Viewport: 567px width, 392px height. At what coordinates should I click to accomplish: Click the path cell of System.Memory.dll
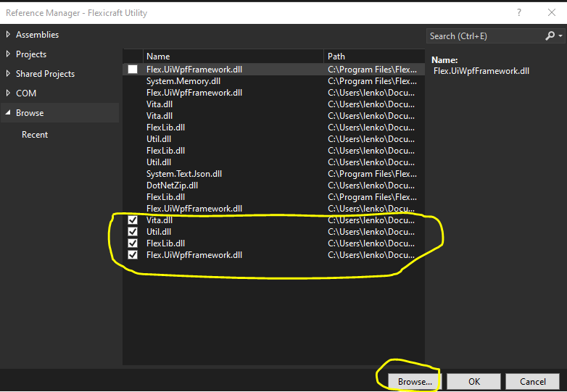[x=372, y=81]
